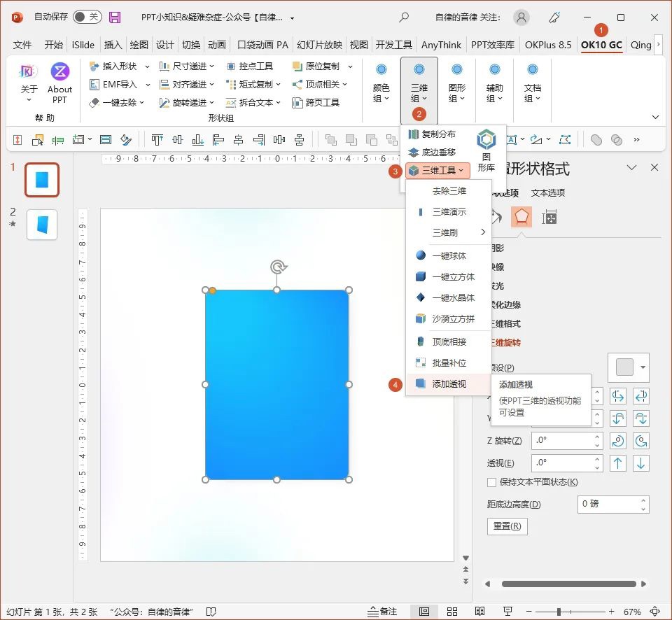Click the 重置 reset button
The width and height of the screenshot is (672, 620).
pyautogui.click(x=507, y=526)
